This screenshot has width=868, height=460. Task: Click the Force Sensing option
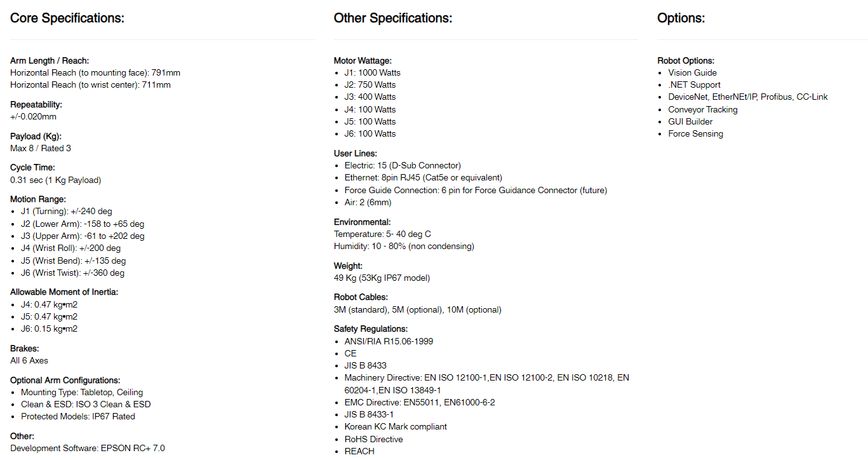pyautogui.click(x=695, y=133)
